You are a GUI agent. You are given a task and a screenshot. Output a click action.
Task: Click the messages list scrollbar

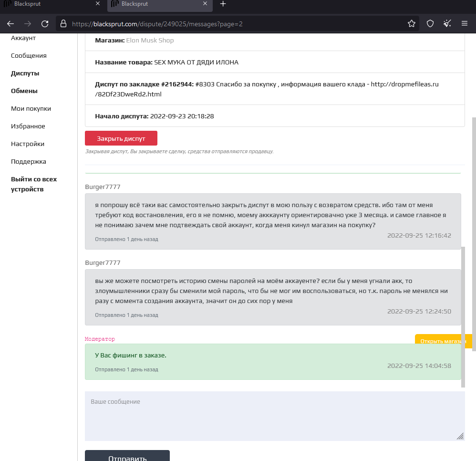(463, 317)
